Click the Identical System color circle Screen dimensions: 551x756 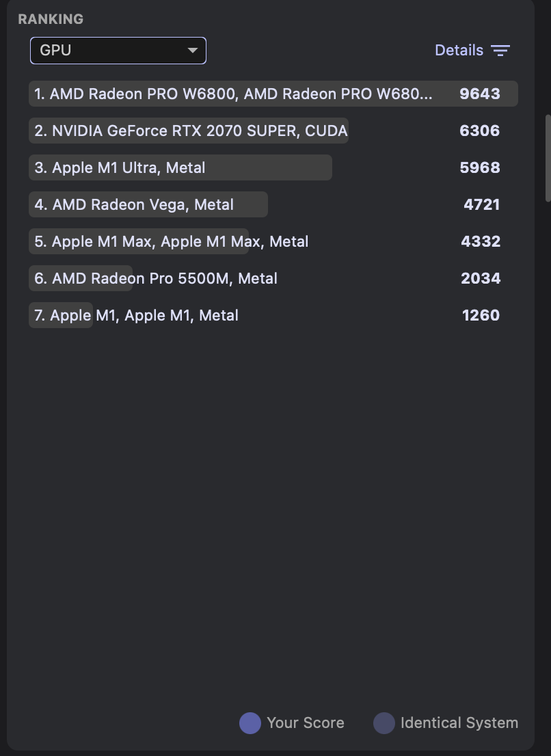(384, 723)
